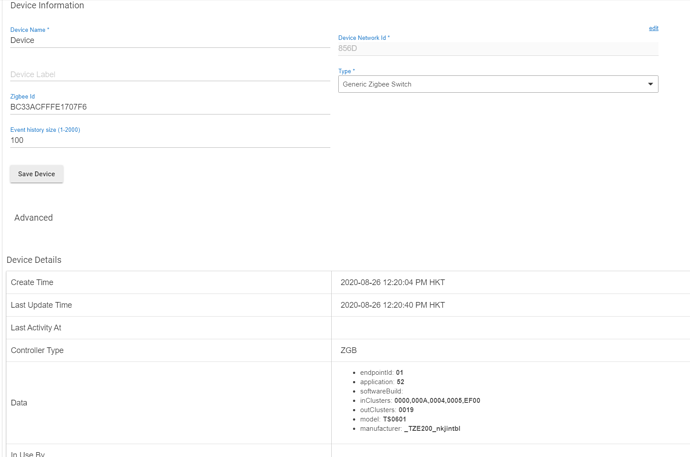Click the Event history size field
This screenshot has height=457, width=690.
click(169, 140)
